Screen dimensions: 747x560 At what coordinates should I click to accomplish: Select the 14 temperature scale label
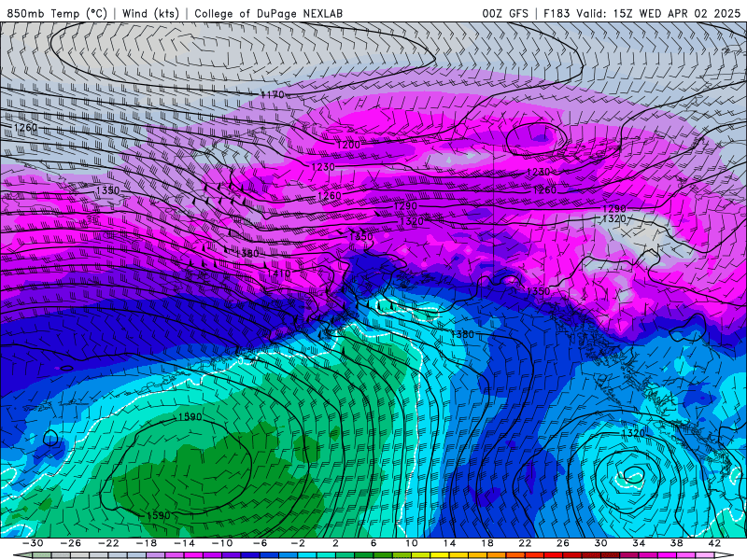point(449,543)
